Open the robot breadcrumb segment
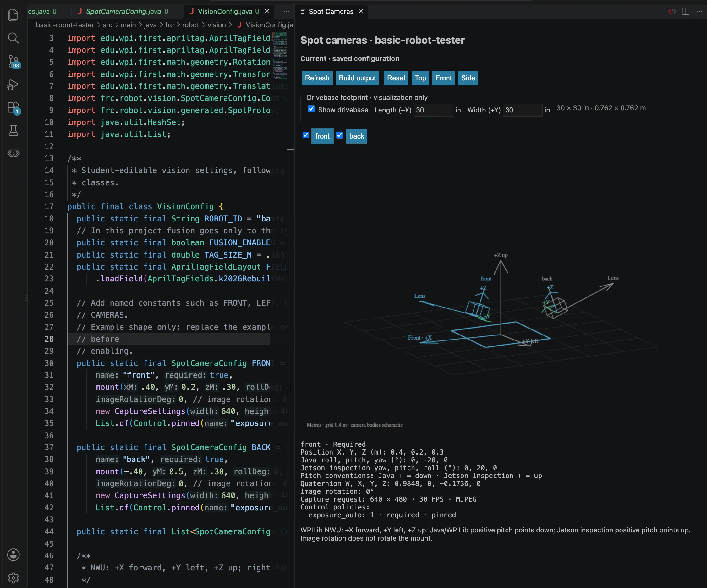Viewport: 707px width, 588px height. point(190,25)
